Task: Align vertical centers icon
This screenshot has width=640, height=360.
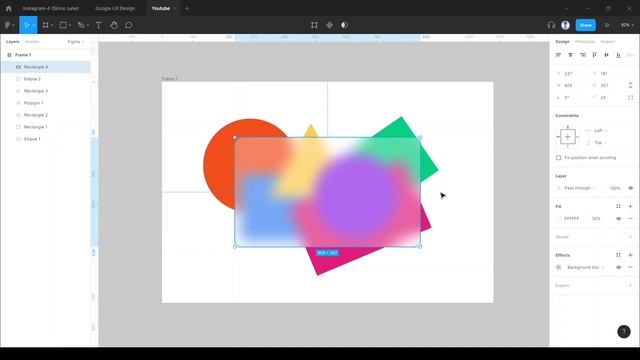Action: [607, 55]
